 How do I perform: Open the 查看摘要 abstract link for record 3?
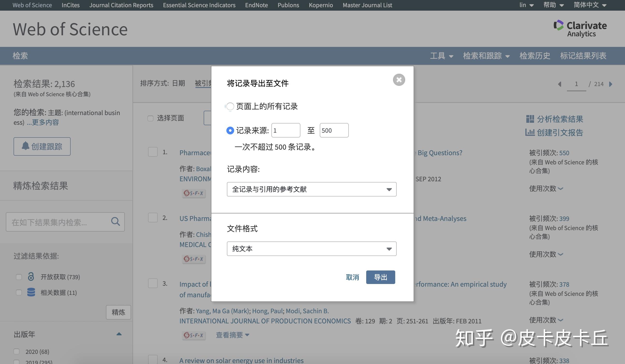(x=229, y=335)
